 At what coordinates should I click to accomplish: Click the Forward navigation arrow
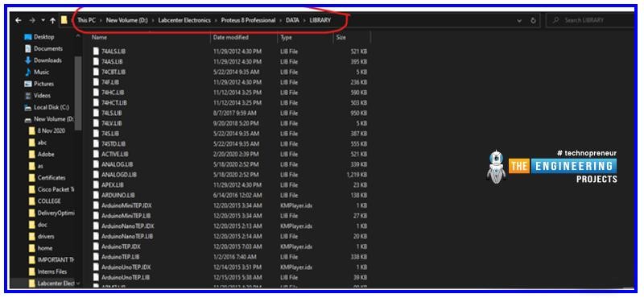[x=32, y=20]
